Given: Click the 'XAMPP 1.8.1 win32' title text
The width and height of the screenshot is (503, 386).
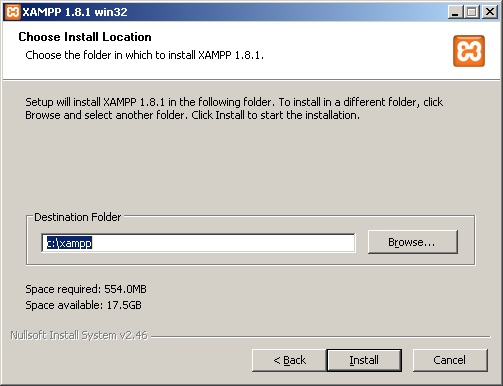Looking at the screenshot, I should (x=75, y=12).
